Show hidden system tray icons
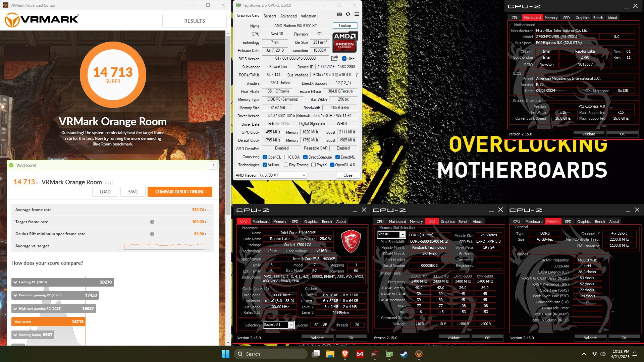644x362 pixels. click(x=584, y=354)
